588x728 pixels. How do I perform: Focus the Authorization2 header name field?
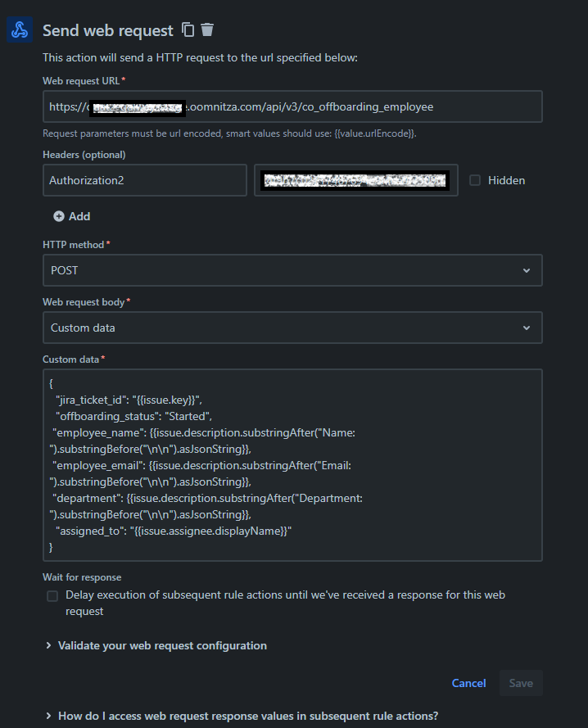tap(144, 180)
